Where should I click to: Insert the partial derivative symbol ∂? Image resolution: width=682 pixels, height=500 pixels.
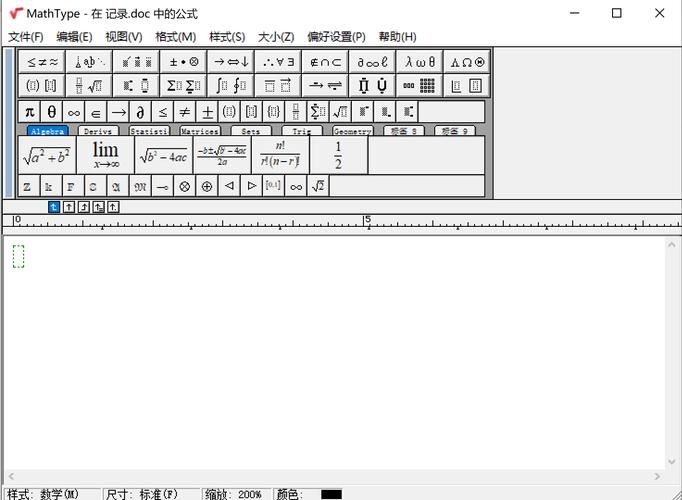(140, 112)
